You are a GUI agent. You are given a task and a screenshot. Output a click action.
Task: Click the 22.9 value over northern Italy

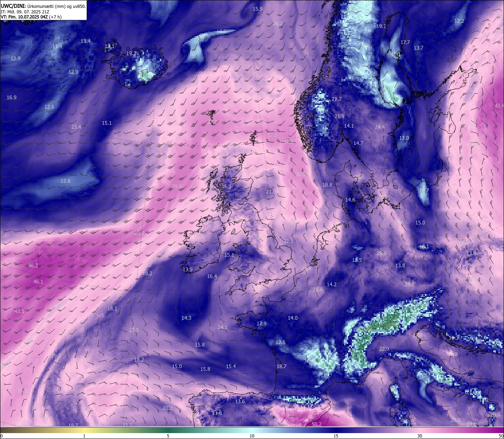(x=384, y=349)
